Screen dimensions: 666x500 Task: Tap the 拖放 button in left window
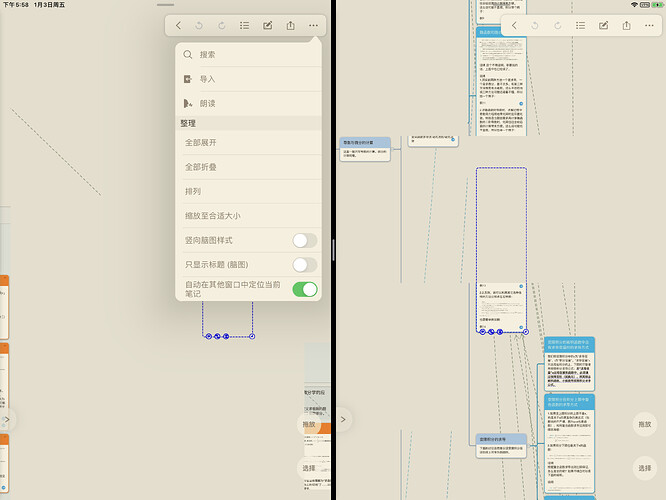point(309,424)
